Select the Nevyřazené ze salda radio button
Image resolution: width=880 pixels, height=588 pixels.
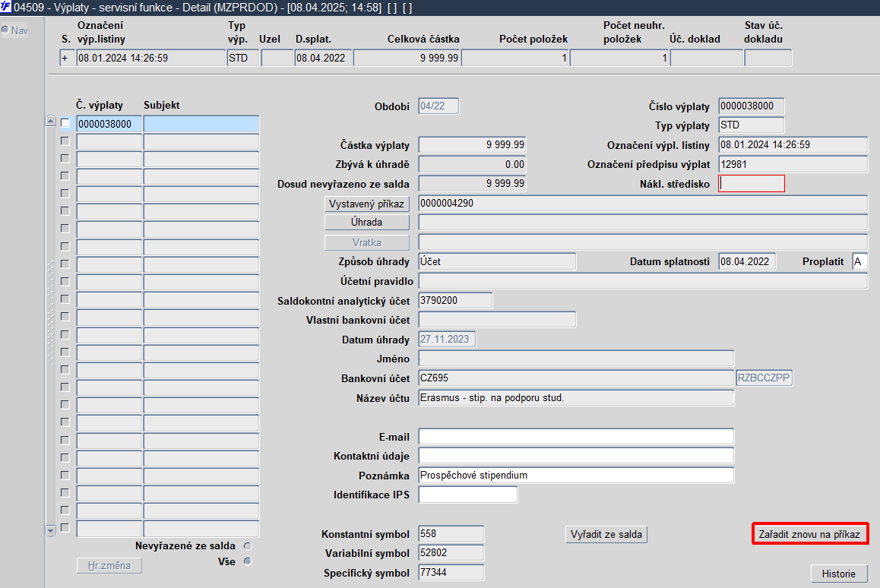[248, 546]
